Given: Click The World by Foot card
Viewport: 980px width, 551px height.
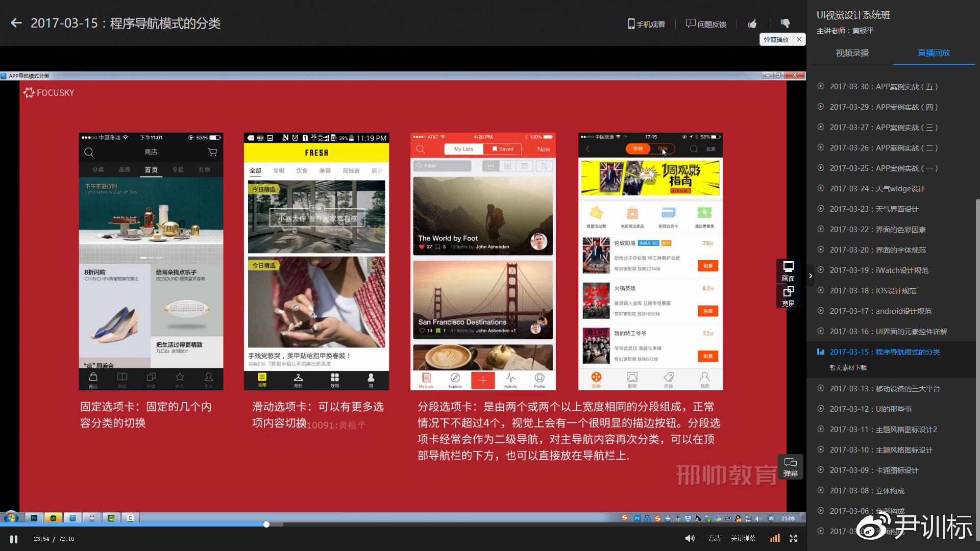Looking at the screenshot, I should coord(483,216).
